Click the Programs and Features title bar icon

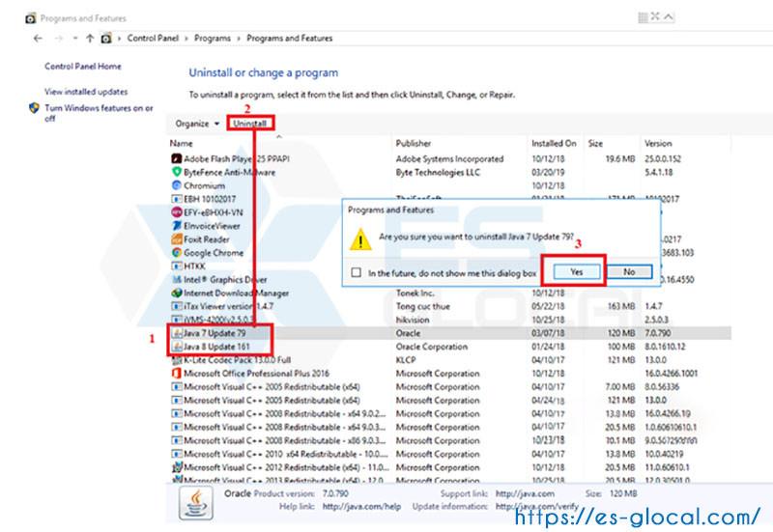point(31,18)
